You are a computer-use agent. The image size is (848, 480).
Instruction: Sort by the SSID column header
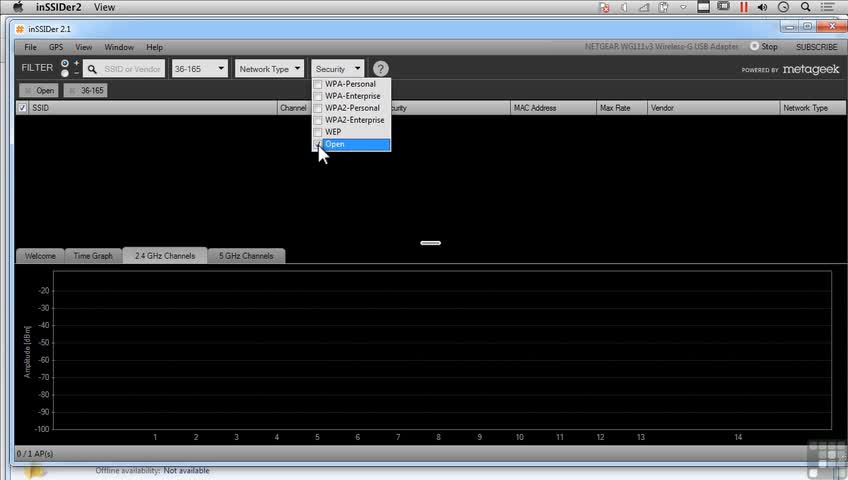click(x=152, y=108)
